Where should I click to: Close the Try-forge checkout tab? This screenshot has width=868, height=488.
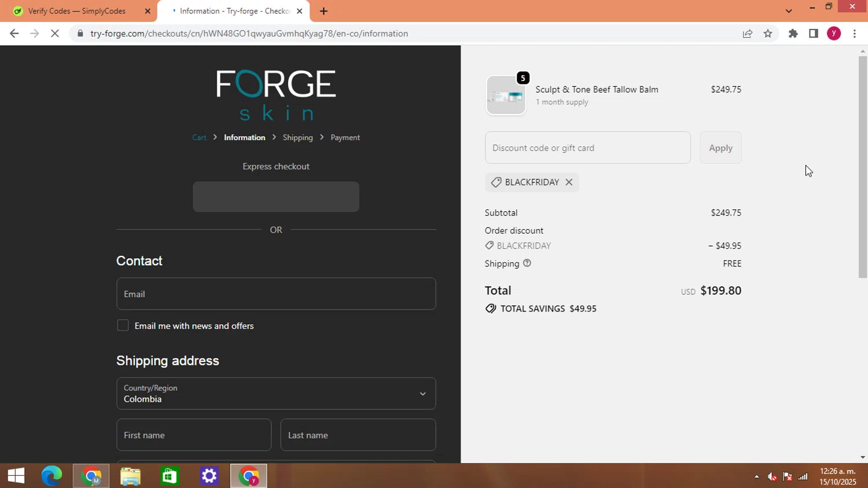coord(299,11)
